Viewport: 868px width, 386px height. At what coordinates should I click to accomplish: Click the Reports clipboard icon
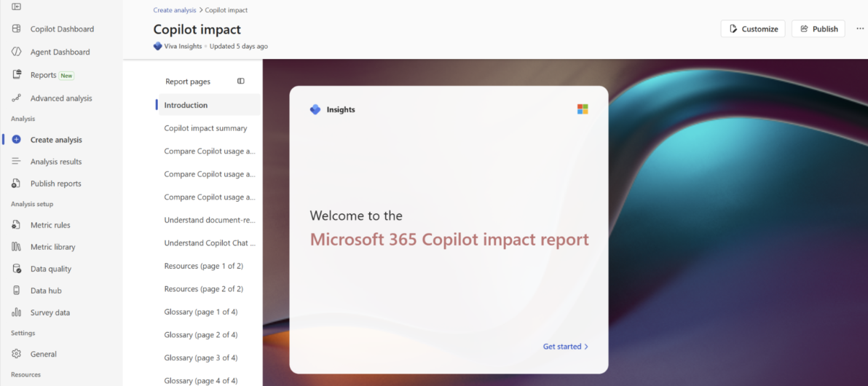tap(17, 75)
